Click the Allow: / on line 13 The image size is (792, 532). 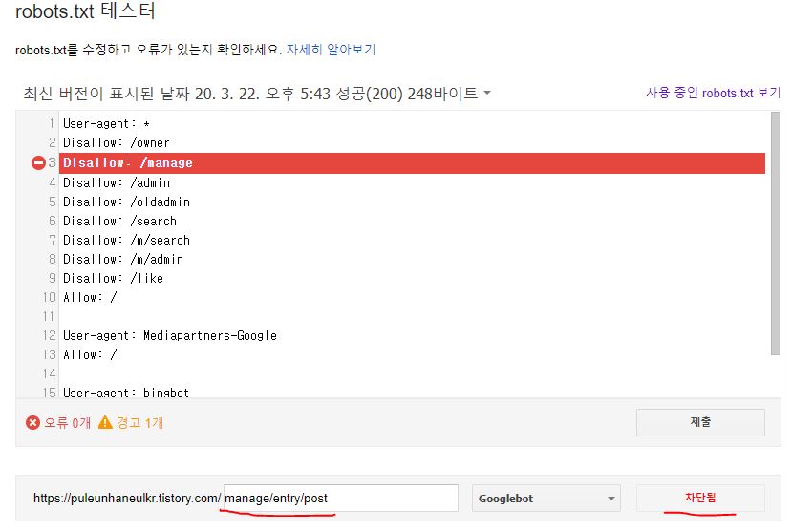coord(90,355)
